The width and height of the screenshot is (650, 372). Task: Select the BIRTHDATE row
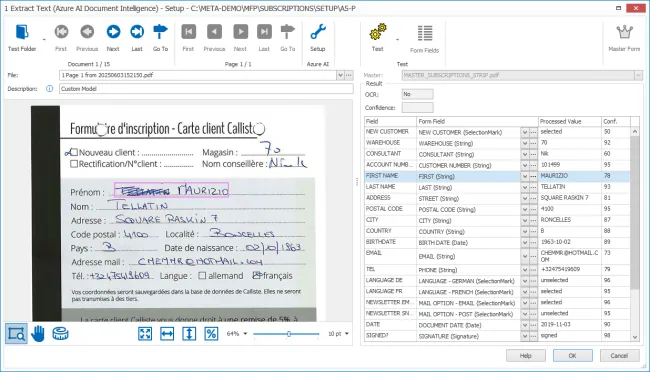pos(497,242)
